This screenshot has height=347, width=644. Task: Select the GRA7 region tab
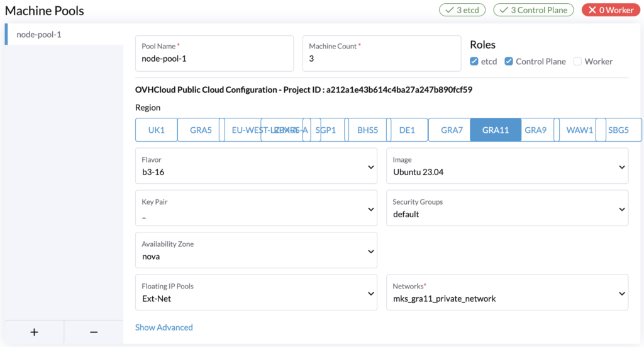(x=452, y=130)
